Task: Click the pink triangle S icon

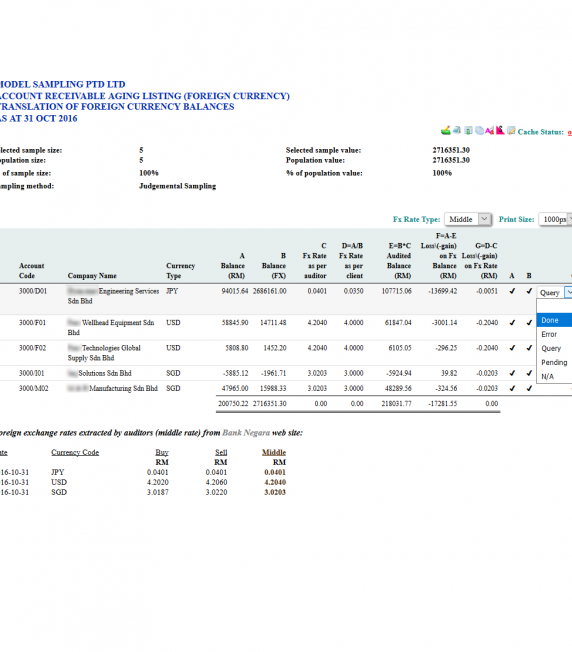Action: [x=500, y=131]
